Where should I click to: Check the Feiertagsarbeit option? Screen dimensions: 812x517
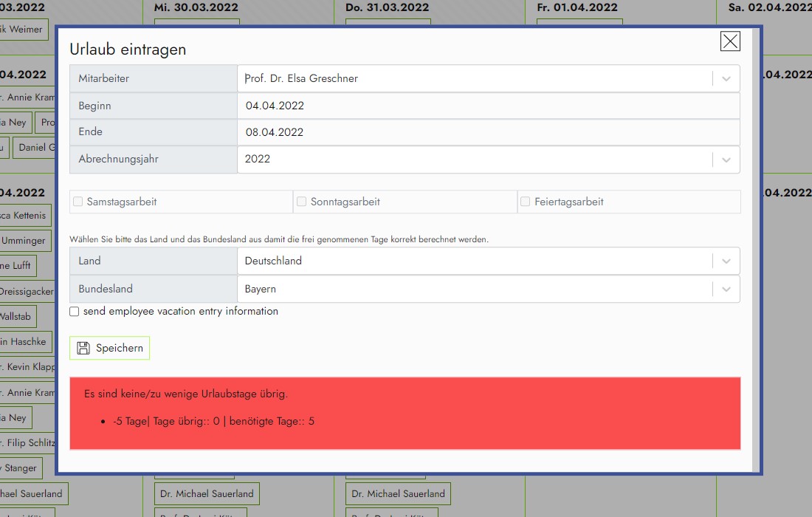pos(525,202)
